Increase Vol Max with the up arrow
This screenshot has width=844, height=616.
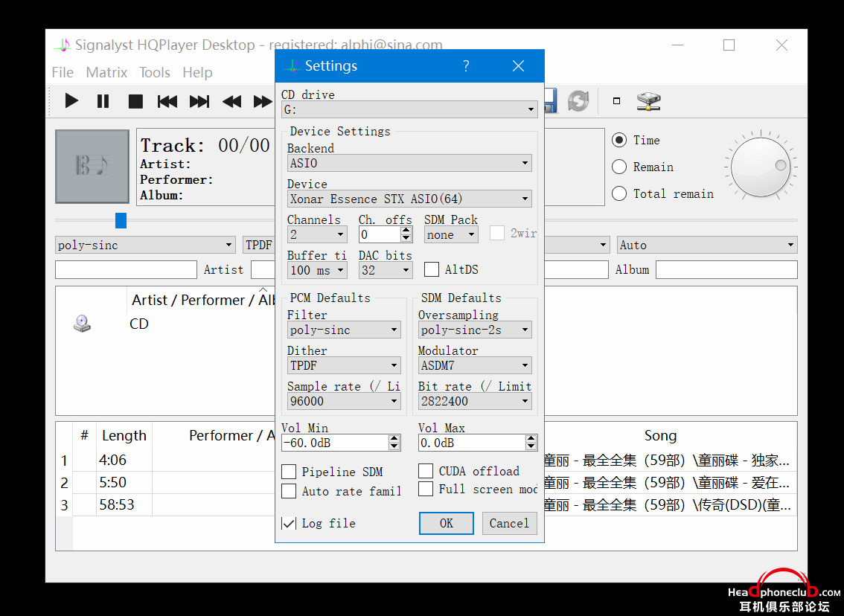pos(531,438)
